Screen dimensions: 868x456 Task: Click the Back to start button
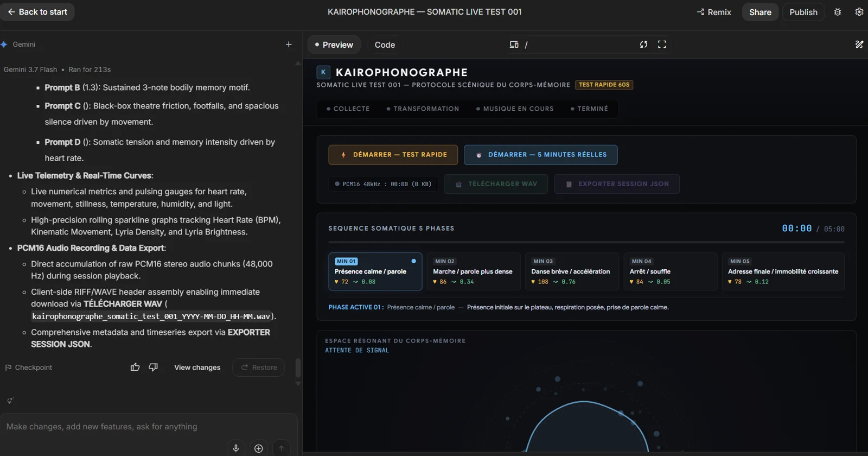pyautogui.click(x=37, y=12)
